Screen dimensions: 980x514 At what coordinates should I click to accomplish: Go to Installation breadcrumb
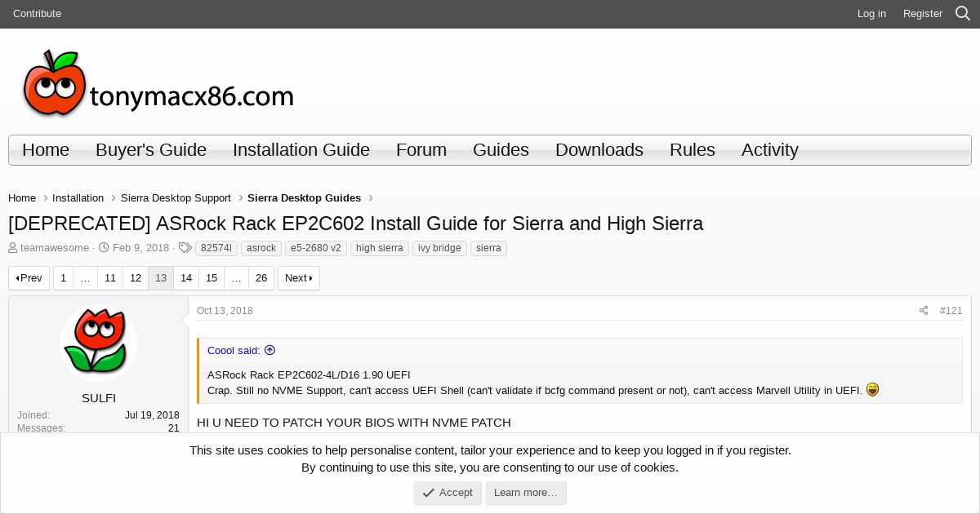tap(78, 198)
